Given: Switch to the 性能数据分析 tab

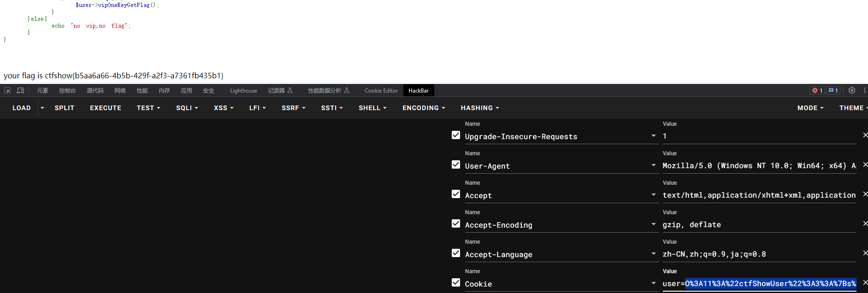Looking at the screenshot, I should click(329, 91).
